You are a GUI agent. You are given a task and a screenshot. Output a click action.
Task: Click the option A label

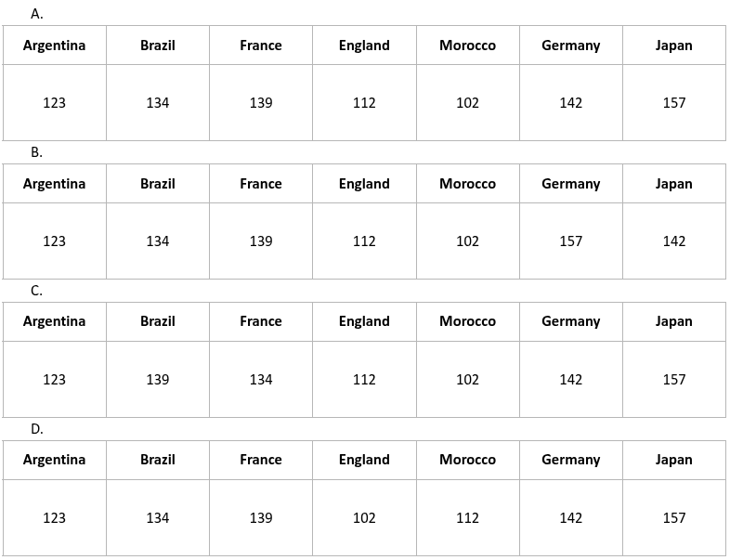point(37,14)
